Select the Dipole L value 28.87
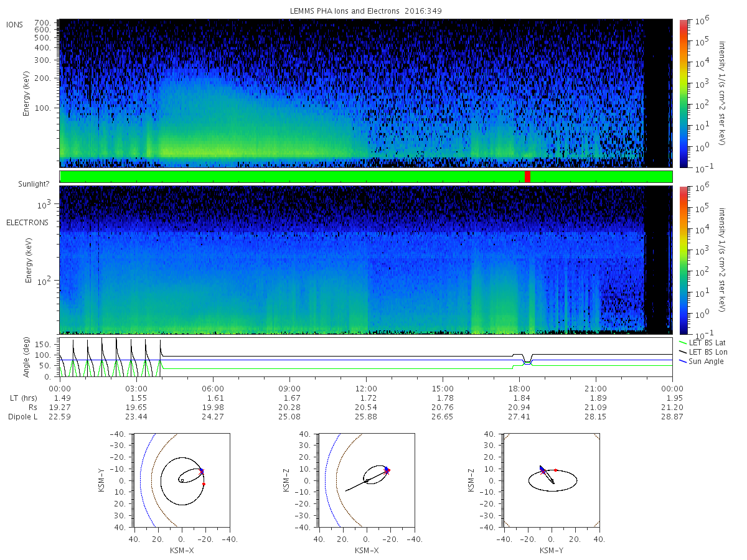This screenshot has height=560, width=747. coord(672,416)
